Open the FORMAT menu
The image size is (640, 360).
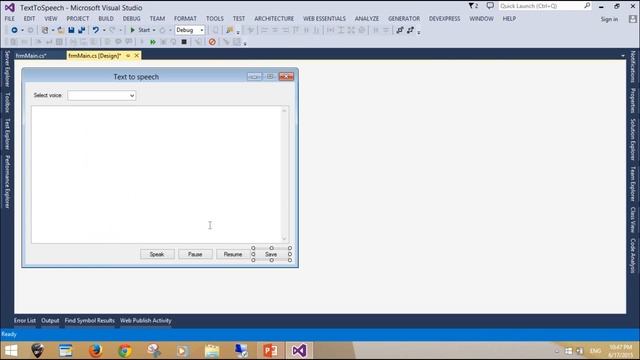click(185, 19)
